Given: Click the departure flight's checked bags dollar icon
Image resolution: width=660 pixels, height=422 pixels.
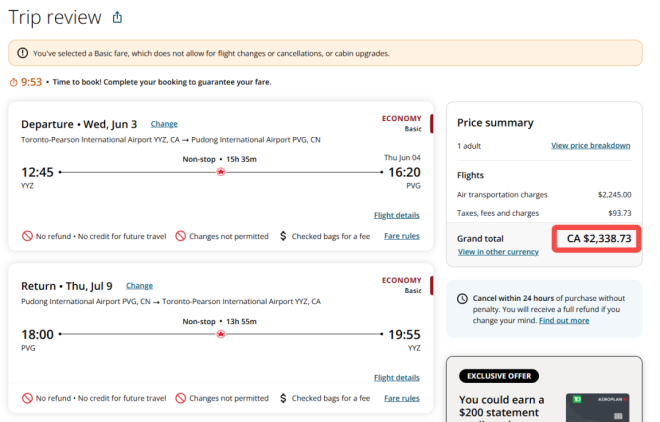Looking at the screenshot, I should [x=283, y=236].
